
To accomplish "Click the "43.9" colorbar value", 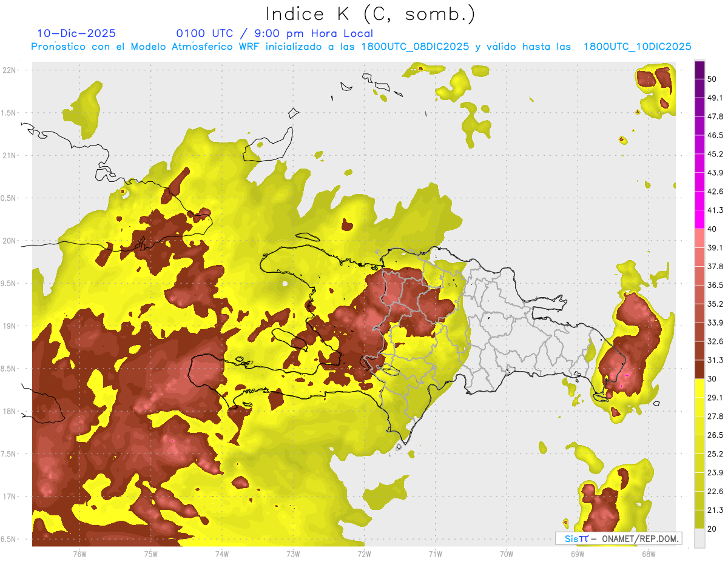I will pyautogui.click(x=715, y=173).
